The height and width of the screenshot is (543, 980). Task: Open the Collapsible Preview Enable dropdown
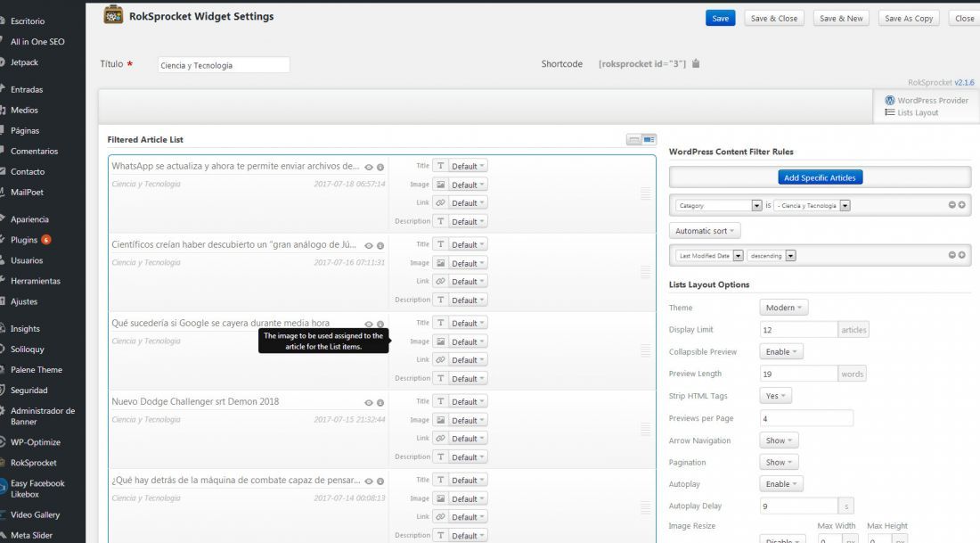pyautogui.click(x=781, y=351)
